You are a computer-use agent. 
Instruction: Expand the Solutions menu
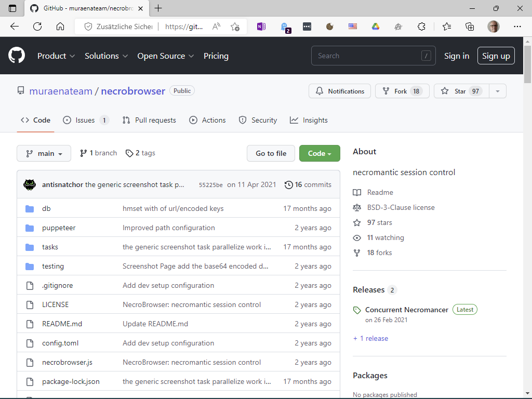106,56
